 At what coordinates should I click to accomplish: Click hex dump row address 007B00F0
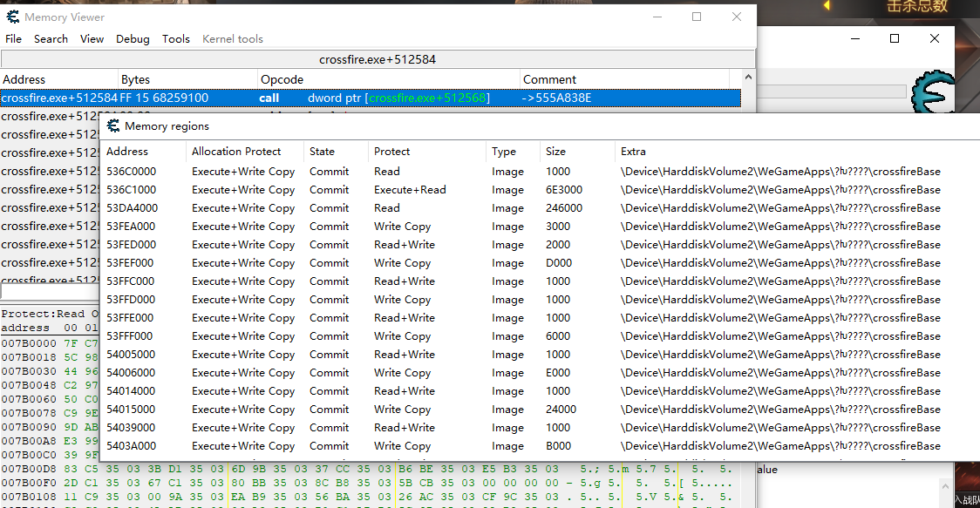(x=29, y=483)
